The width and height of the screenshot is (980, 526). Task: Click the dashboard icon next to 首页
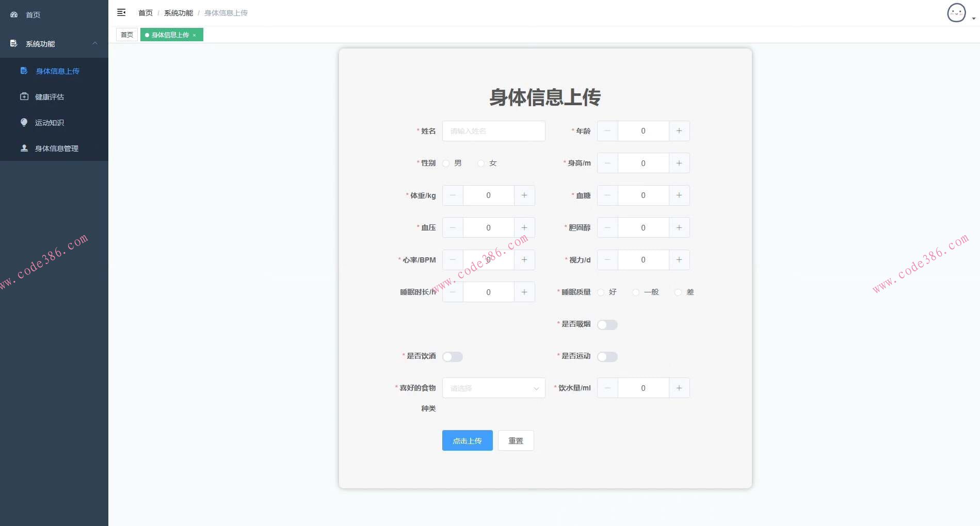(14, 14)
